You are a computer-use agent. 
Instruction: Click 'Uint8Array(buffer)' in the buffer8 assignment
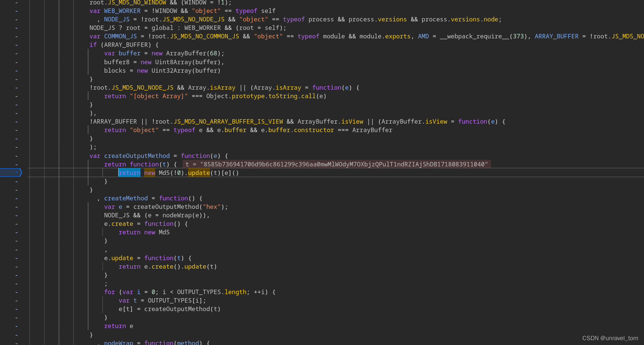[188, 62]
